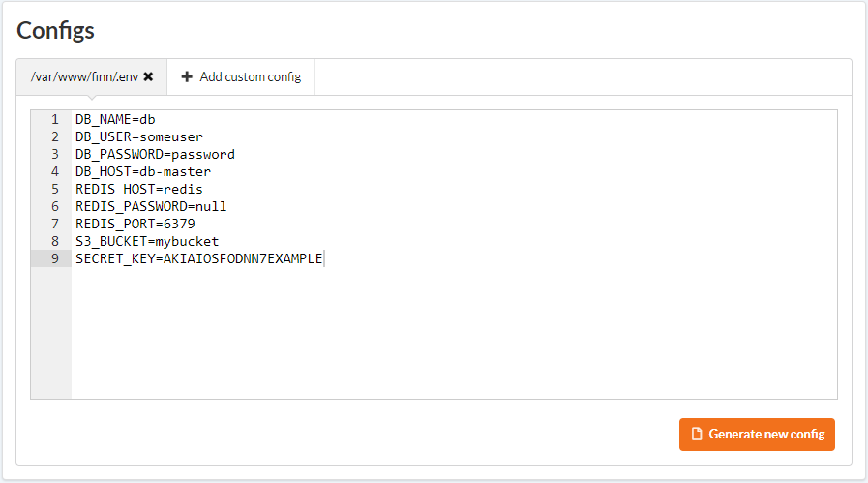Viewport: 868px width, 483px height.
Task: Click the empty area below the last line
Action: pyautogui.click(x=454, y=332)
